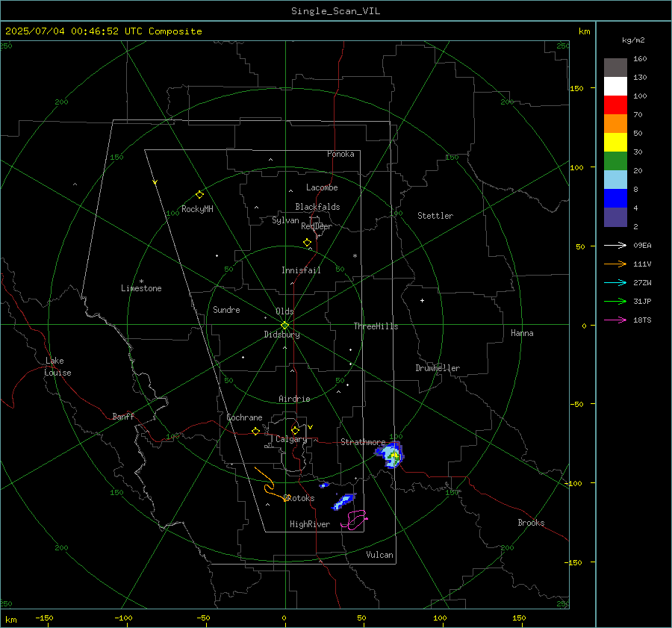Click the magenta 18TS track arrow in legend
The height and width of the screenshot is (628, 672).
pyautogui.click(x=615, y=320)
